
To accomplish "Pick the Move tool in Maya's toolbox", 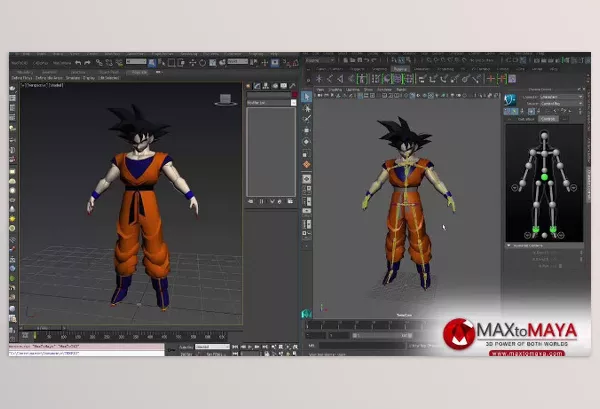I will [x=306, y=130].
